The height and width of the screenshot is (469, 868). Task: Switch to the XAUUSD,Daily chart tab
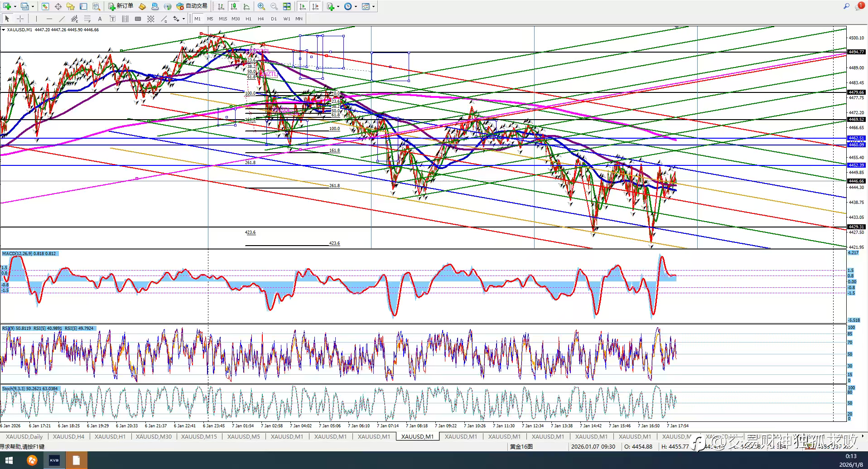[24, 436]
